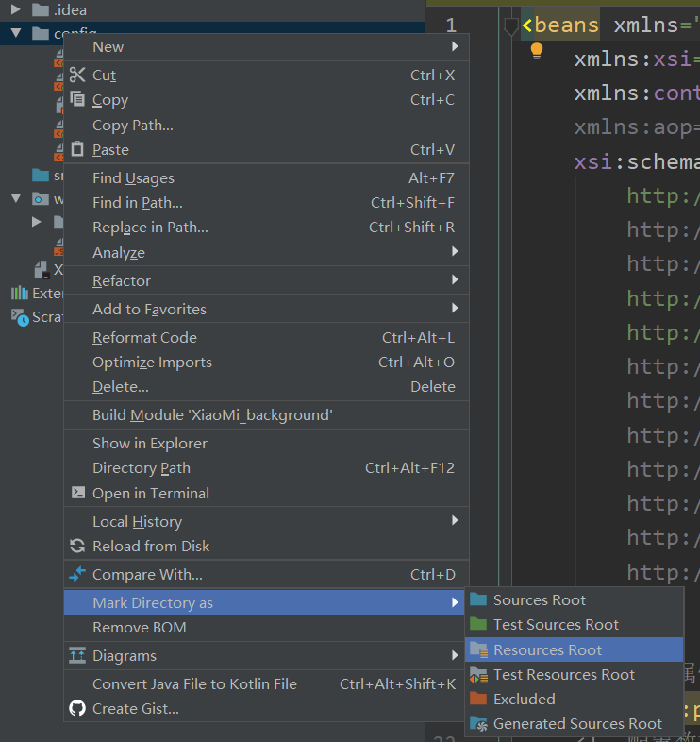The image size is (700, 742).
Task: Collapse the config folder arrow
Action: [16, 33]
